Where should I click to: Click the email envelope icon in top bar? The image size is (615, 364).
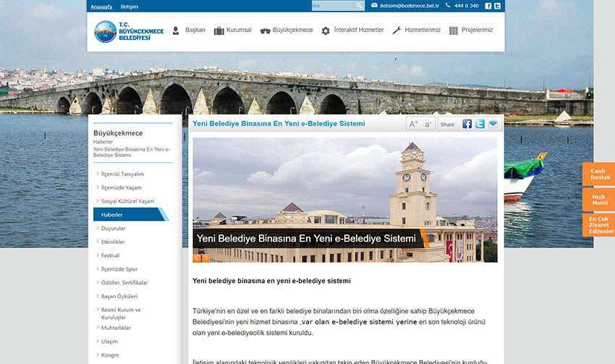tap(374, 6)
